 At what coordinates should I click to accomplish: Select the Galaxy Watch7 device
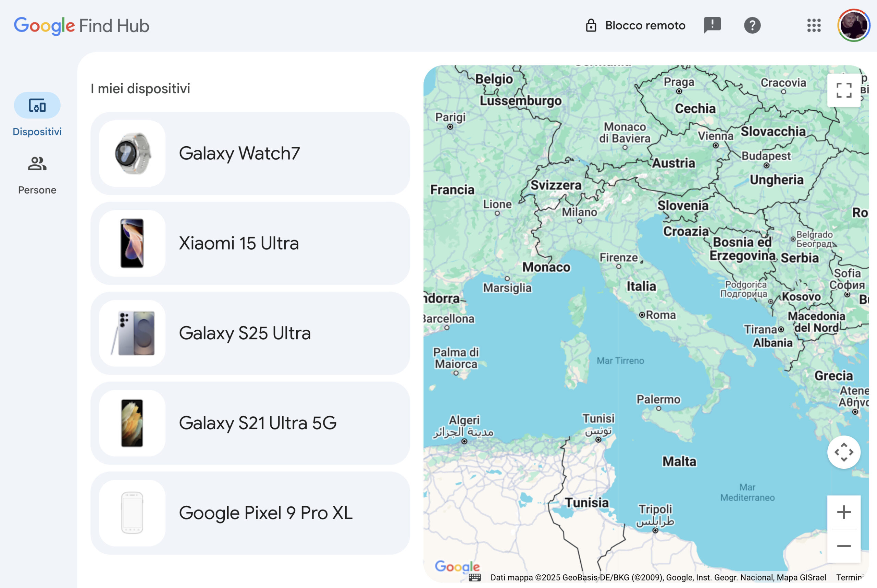pos(250,154)
